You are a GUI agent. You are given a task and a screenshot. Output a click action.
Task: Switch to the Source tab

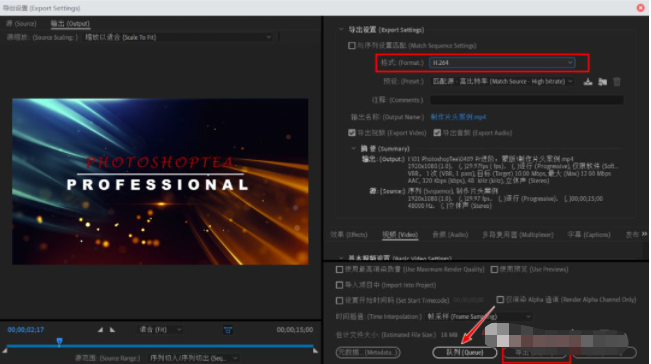pyautogui.click(x=21, y=24)
